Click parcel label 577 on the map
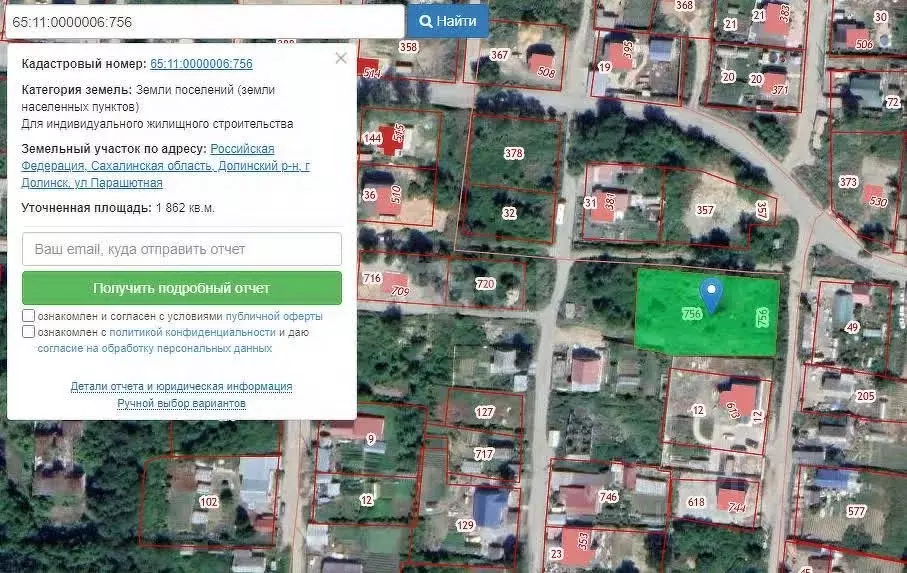This screenshot has width=907, height=573. point(857,511)
